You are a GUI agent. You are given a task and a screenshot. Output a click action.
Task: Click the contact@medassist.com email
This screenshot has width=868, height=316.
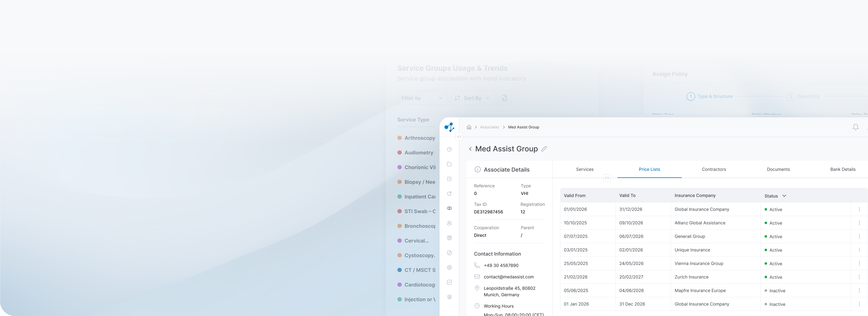click(x=508, y=277)
